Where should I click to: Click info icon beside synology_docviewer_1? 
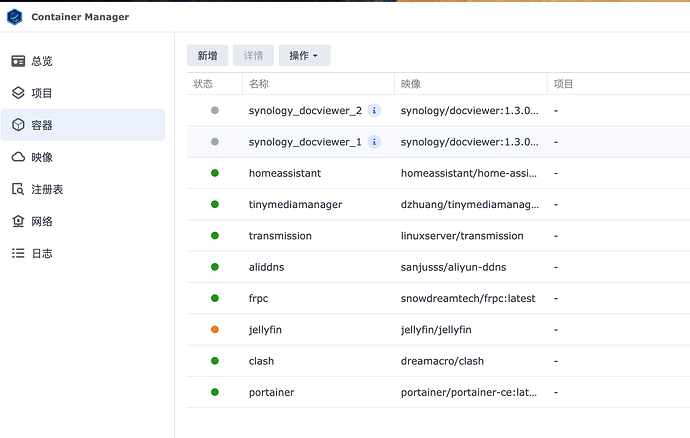(374, 142)
